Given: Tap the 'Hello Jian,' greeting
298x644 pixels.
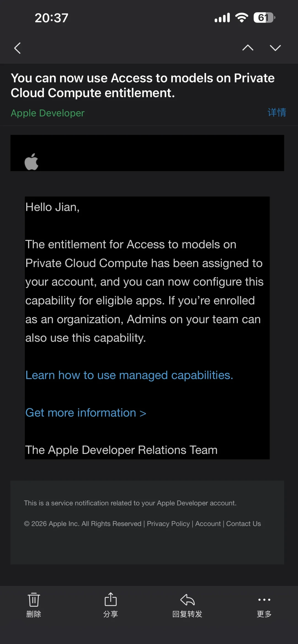Looking at the screenshot, I should (x=52, y=207).
